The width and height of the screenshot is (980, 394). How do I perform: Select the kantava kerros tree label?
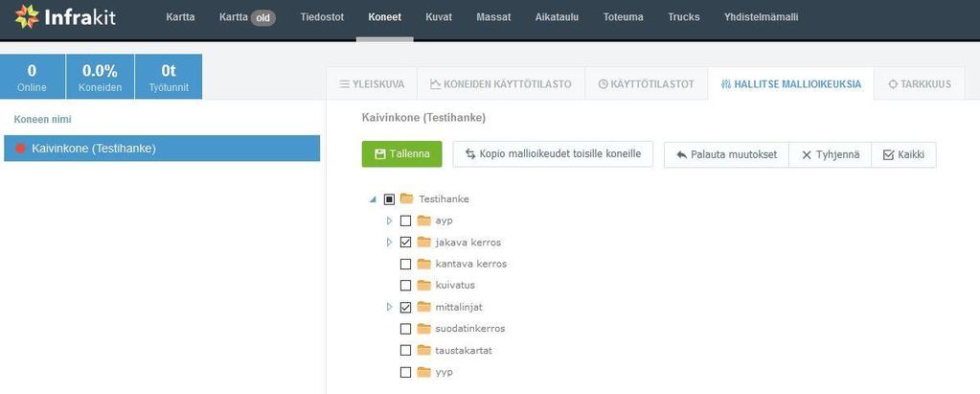click(470, 264)
